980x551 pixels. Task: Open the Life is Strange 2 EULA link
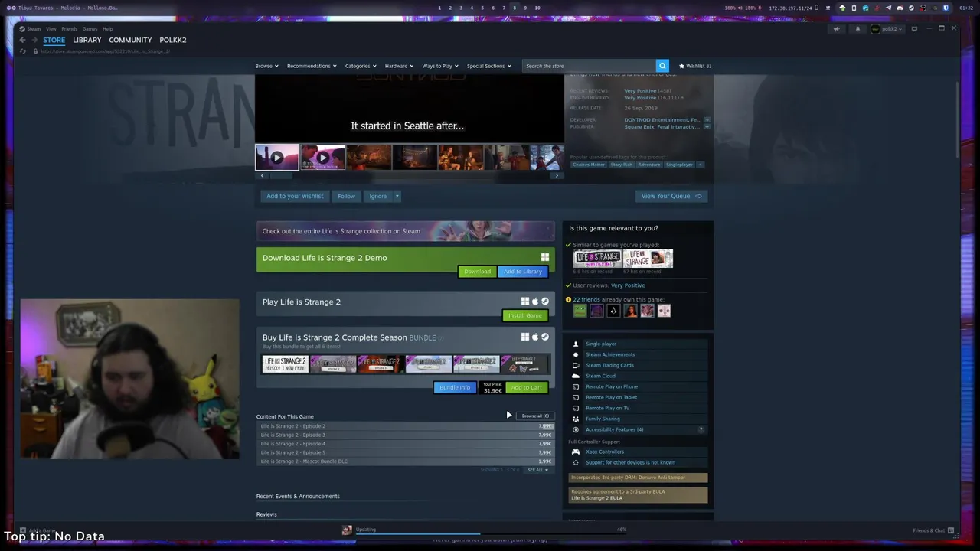tap(596, 498)
